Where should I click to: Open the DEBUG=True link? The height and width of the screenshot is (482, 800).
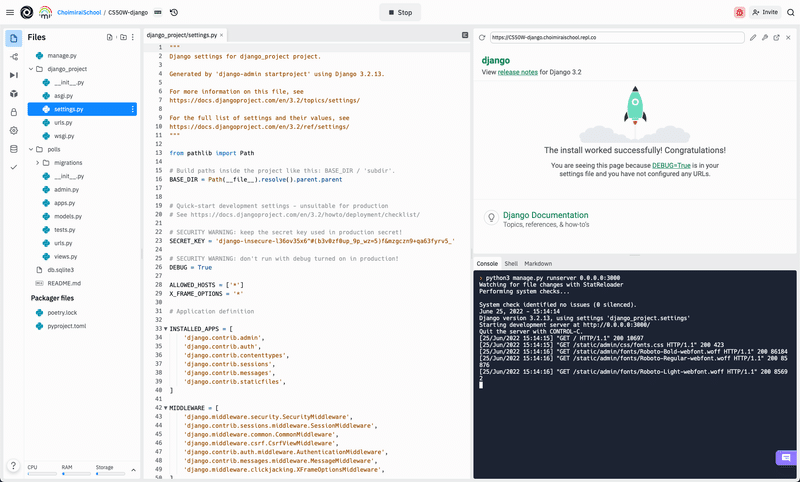point(671,166)
